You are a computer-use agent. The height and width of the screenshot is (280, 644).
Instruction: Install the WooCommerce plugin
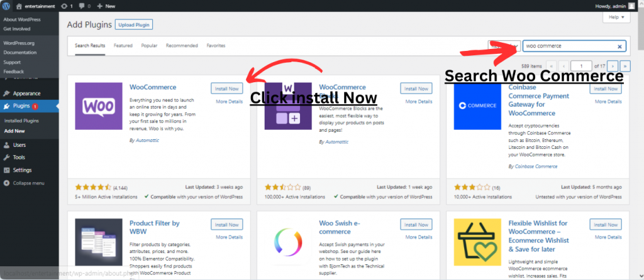(x=227, y=89)
